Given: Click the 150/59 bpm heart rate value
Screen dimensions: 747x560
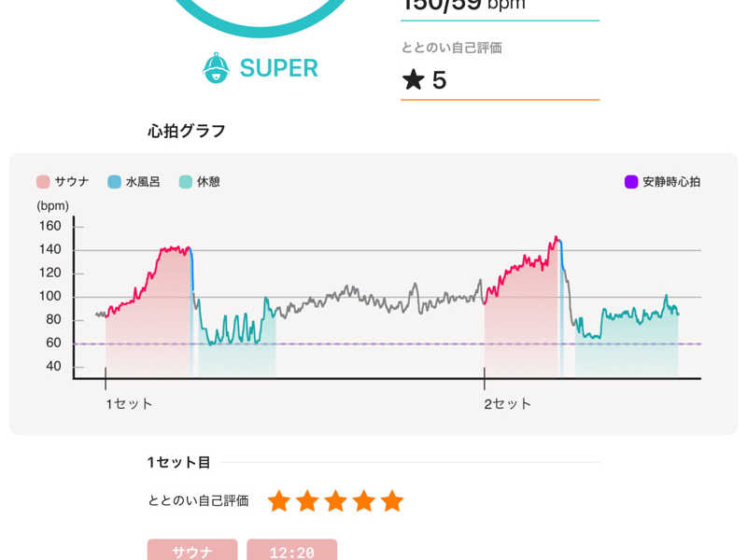Looking at the screenshot, I should coord(464,6).
